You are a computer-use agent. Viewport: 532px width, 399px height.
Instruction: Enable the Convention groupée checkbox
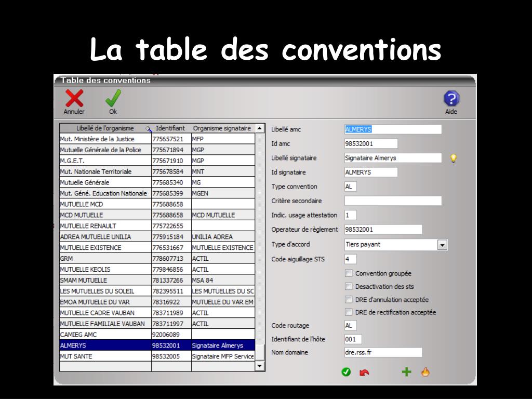[349, 273]
